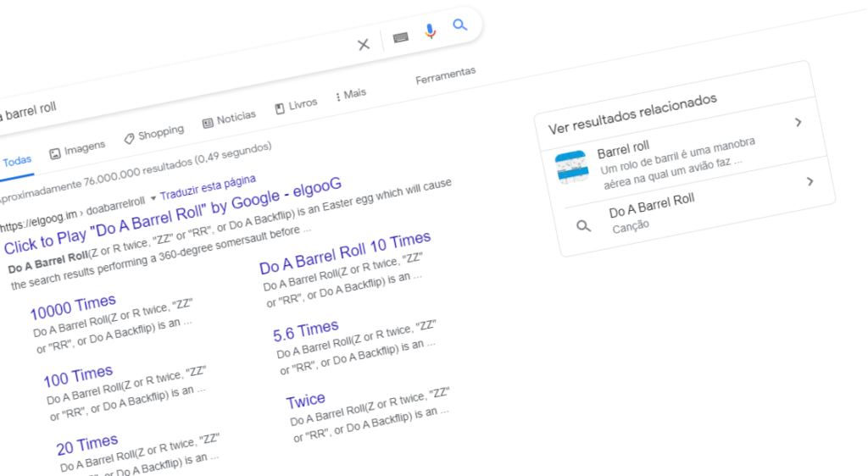Open the Notícias tab

tap(229, 119)
